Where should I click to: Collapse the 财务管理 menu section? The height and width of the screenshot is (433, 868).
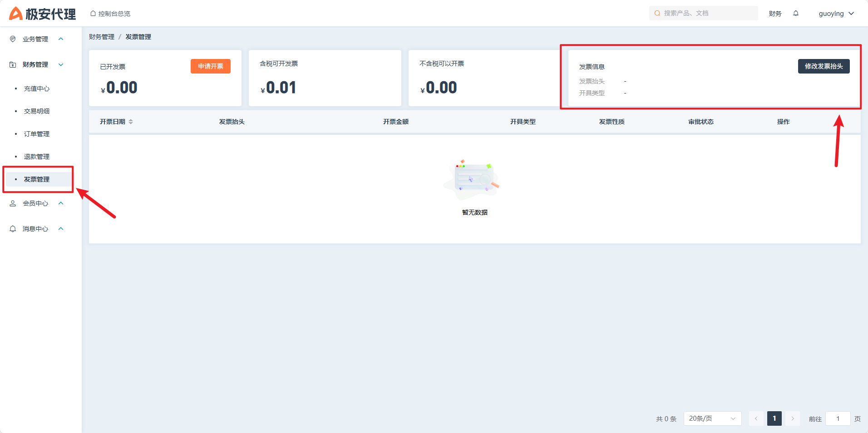61,64
